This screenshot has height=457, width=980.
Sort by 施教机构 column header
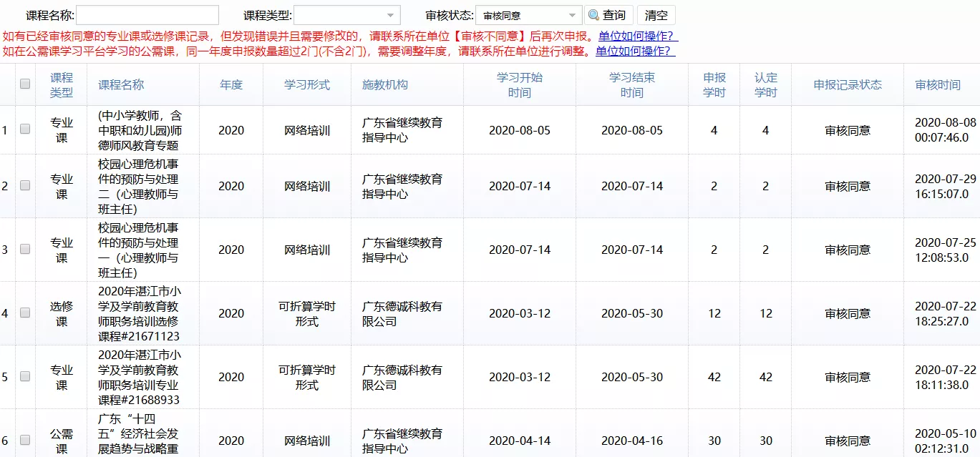click(385, 84)
